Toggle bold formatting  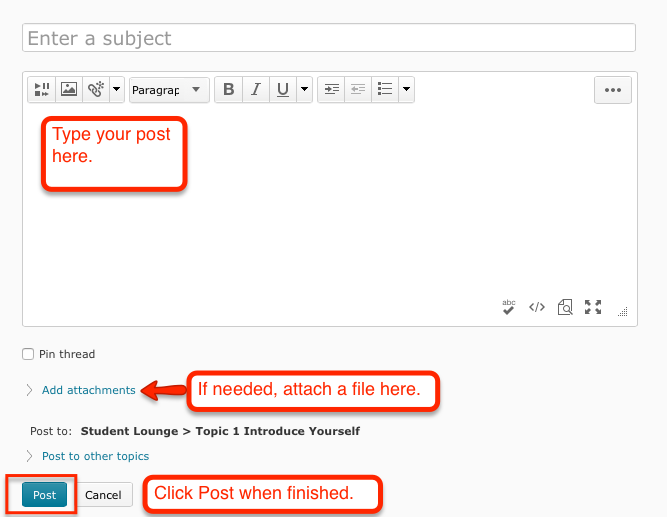tap(229, 90)
